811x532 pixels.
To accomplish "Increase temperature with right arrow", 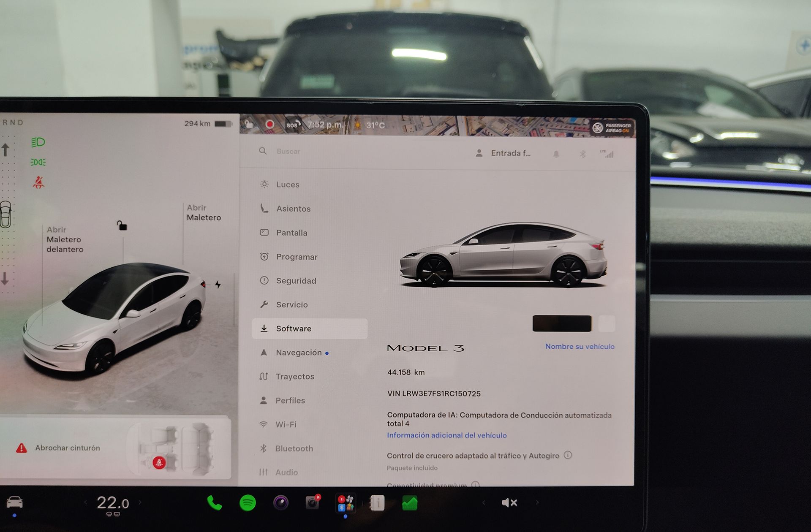I will point(140,502).
